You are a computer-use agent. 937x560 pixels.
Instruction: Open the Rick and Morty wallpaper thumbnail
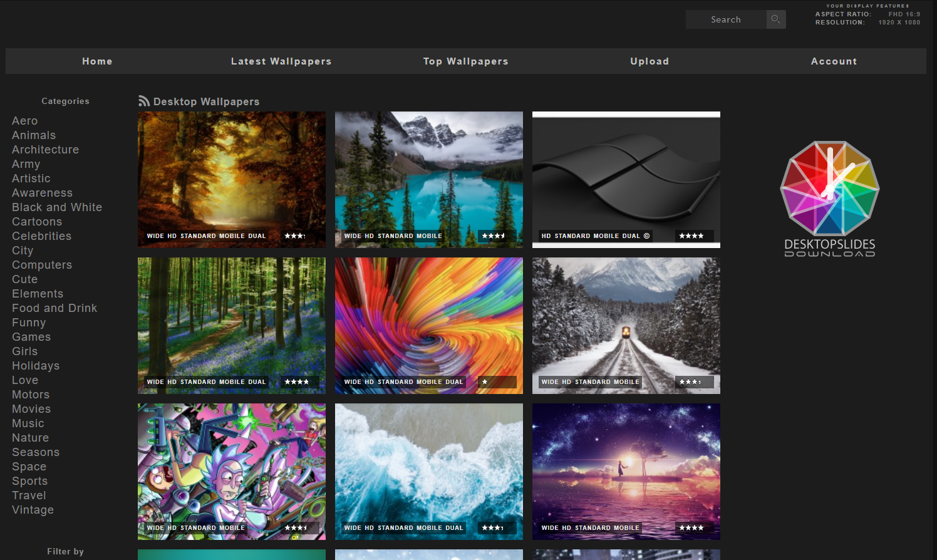pyautogui.click(x=232, y=464)
